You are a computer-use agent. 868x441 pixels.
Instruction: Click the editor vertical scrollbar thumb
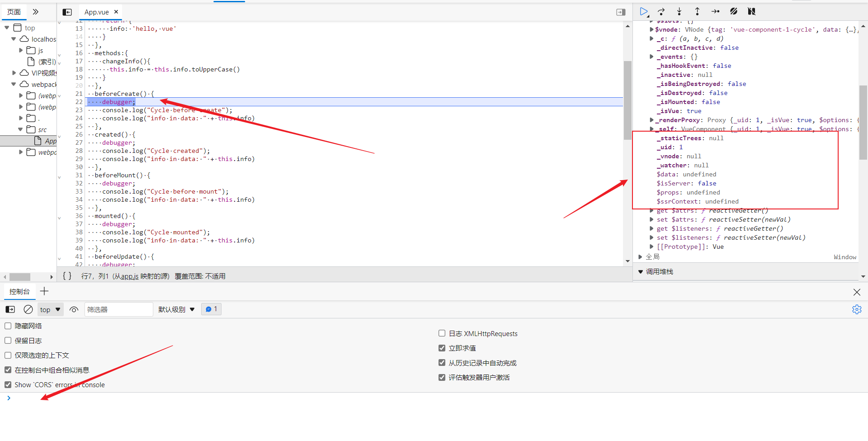(627, 100)
